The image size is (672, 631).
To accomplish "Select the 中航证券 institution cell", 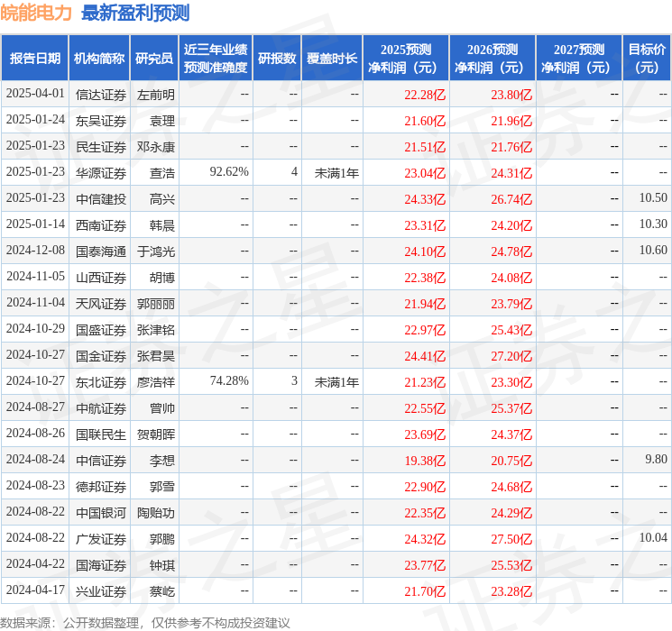I will [x=101, y=408].
